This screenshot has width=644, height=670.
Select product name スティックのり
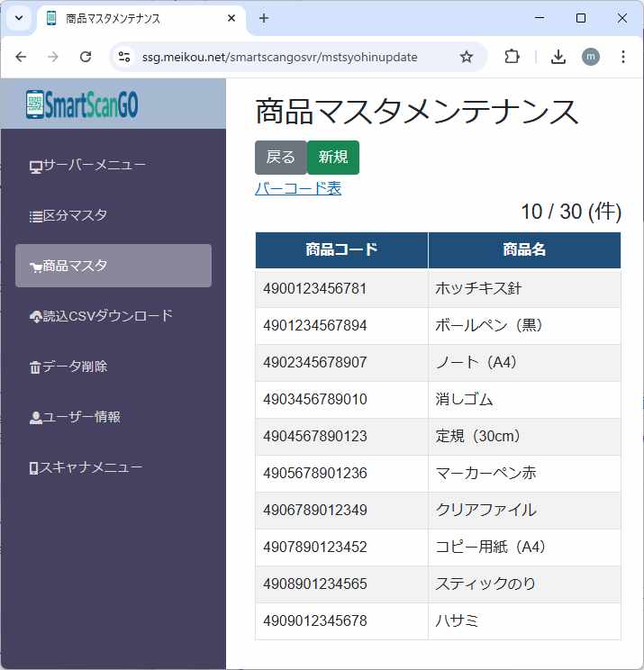pos(485,584)
